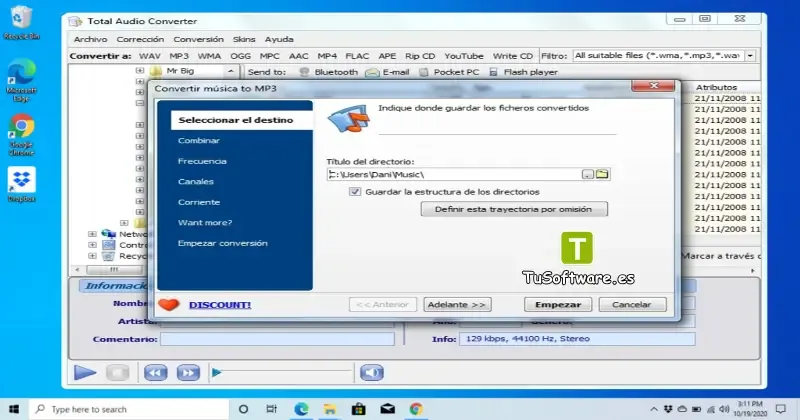Convert to FLAC format button

pyautogui.click(x=357, y=56)
